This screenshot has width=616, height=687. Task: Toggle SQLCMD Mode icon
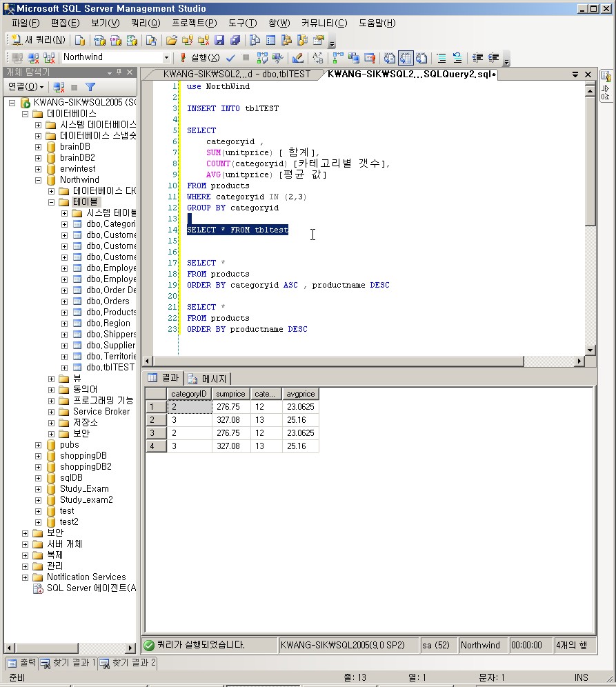369,57
